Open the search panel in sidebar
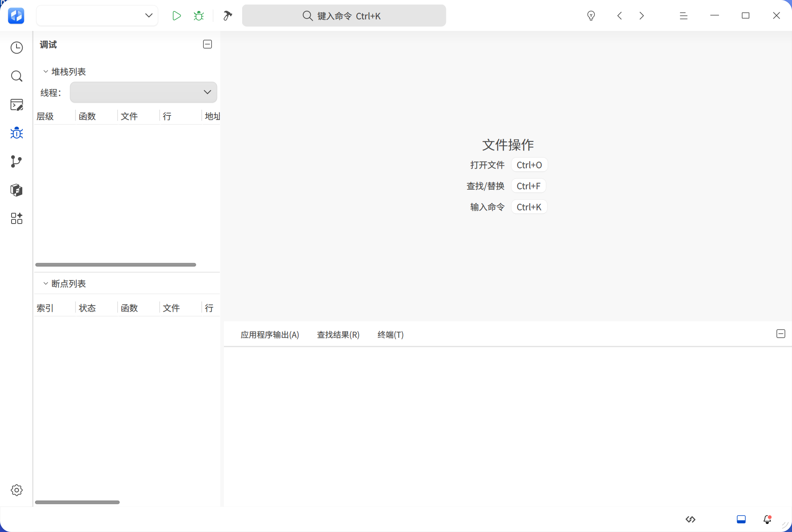 click(16, 76)
